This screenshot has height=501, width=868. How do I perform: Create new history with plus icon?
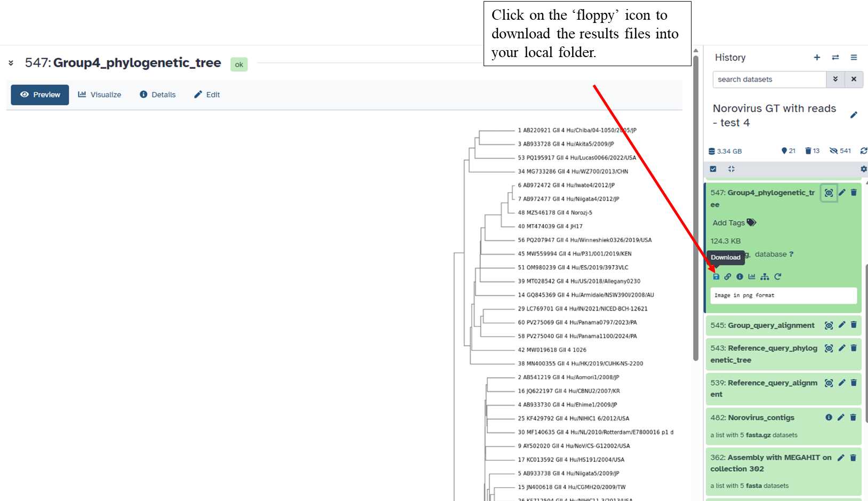pos(817,58)
